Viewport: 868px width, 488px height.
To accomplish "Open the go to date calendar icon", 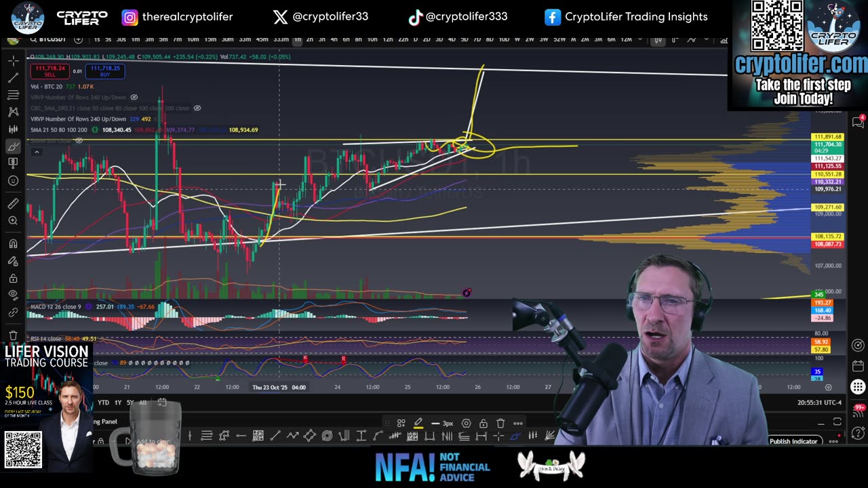I will (162, 403).
